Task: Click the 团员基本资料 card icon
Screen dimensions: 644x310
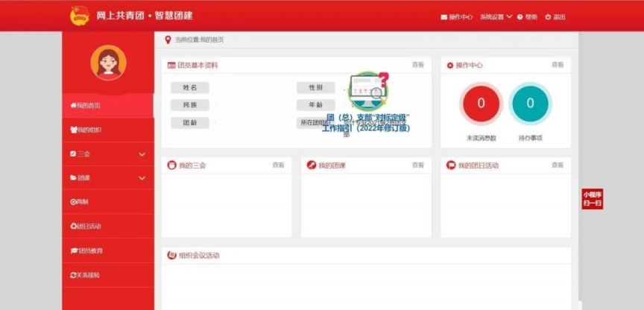Action: pos(171,66)
